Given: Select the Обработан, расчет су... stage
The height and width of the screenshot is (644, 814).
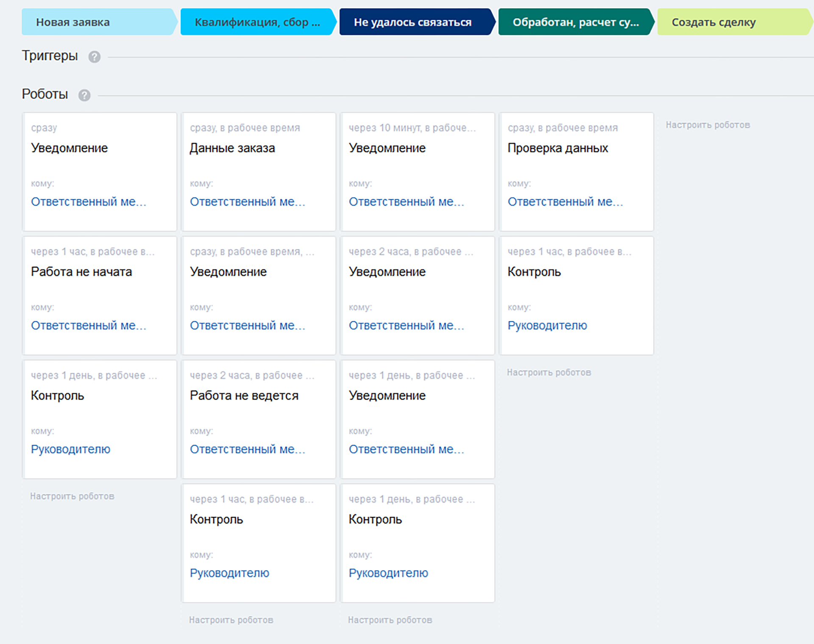Looking at the screenshot, I should [575, 22].
